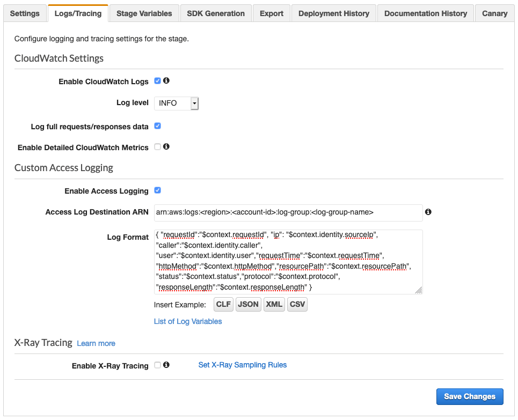Click the info icon next to Access Log Destination ARN
This screenshot has width=518, height=420.
[x=428, y=212]
